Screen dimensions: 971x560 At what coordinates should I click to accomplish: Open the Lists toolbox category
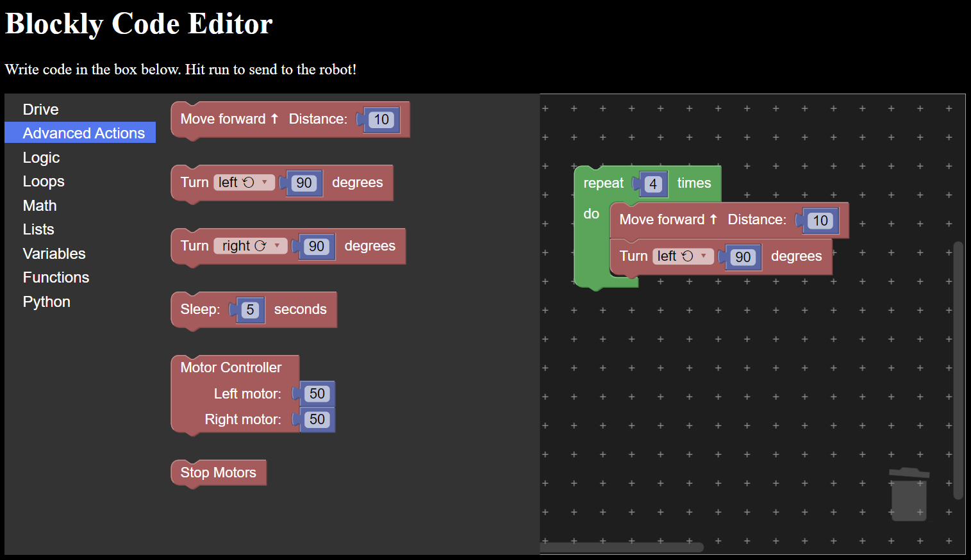click(x=38, y=229)
